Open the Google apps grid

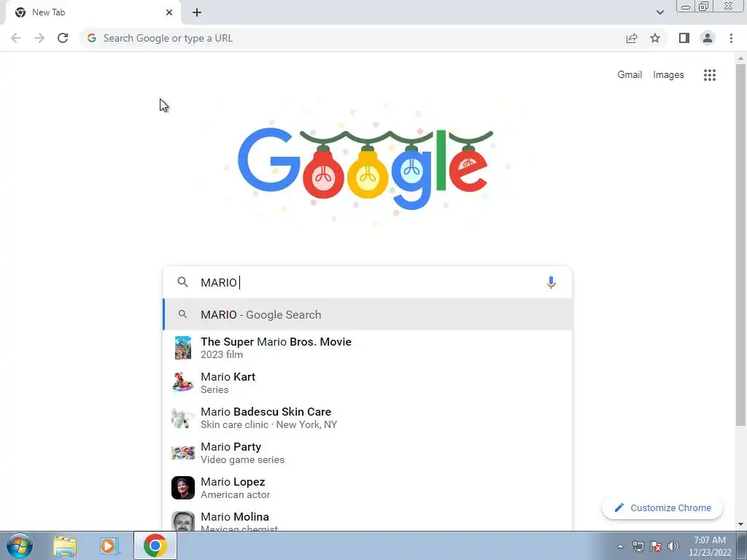[709, 75]
